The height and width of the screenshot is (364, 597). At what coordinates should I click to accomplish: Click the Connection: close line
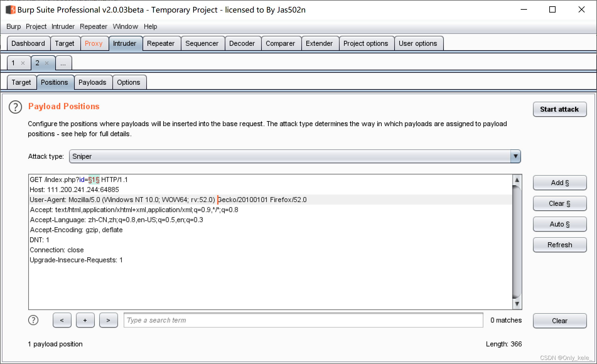57,250
